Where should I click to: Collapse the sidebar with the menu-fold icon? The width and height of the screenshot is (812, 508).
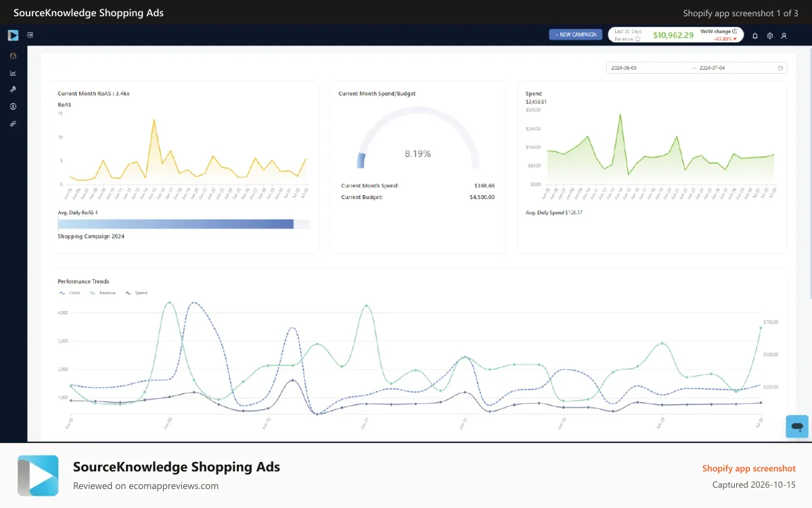[x=30, y=35]
